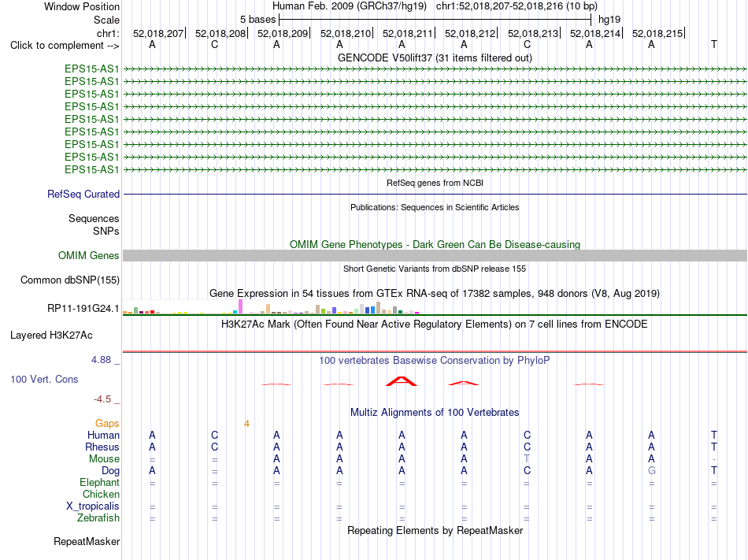Click the gray G in Dog row
748x560 pixels.
[x=652, y=471]
